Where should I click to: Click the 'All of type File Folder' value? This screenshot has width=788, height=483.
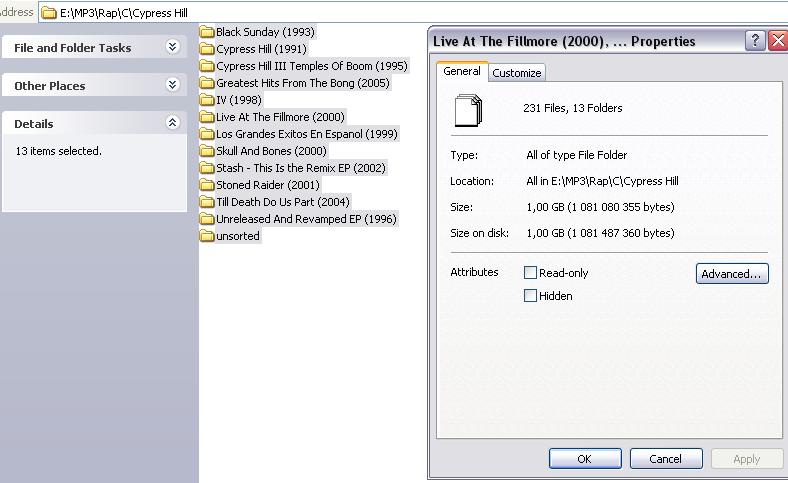tap(577, 155)
